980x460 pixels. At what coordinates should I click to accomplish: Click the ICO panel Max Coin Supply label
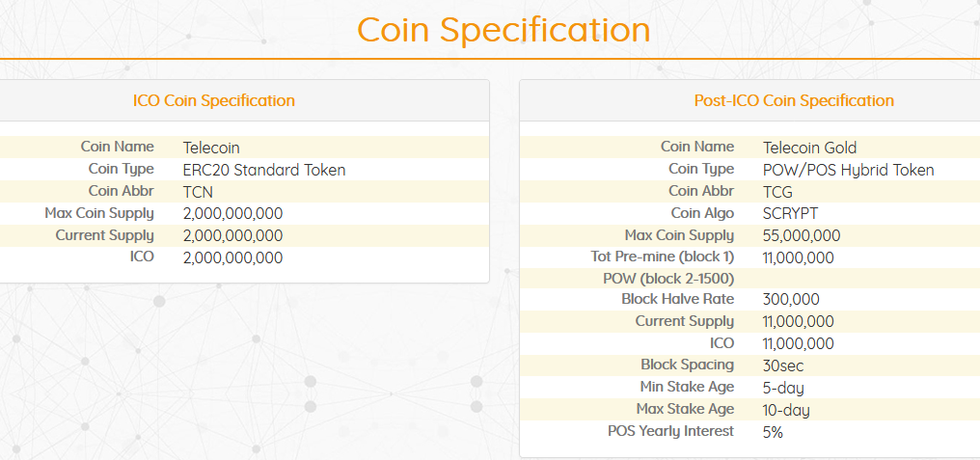(99, 213)
